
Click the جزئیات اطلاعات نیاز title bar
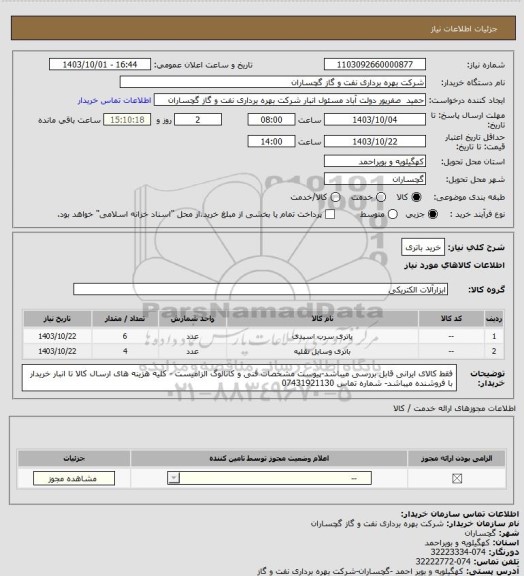point(263,28)
